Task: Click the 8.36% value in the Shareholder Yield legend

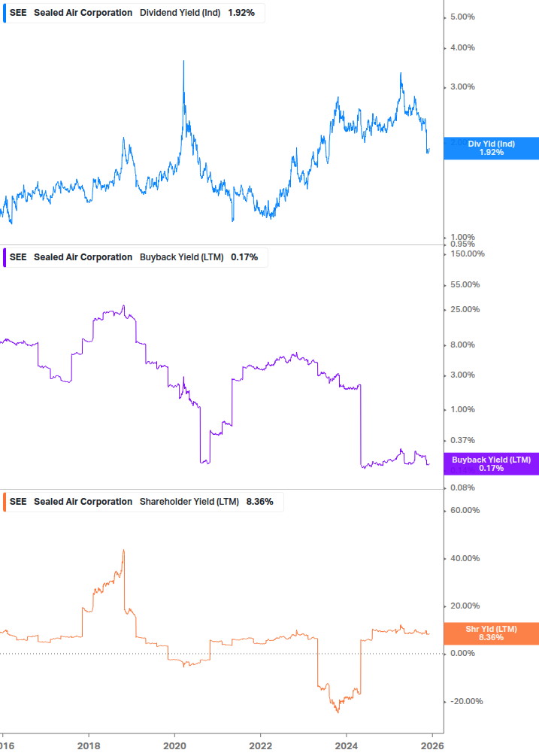Action: [259, 502]
